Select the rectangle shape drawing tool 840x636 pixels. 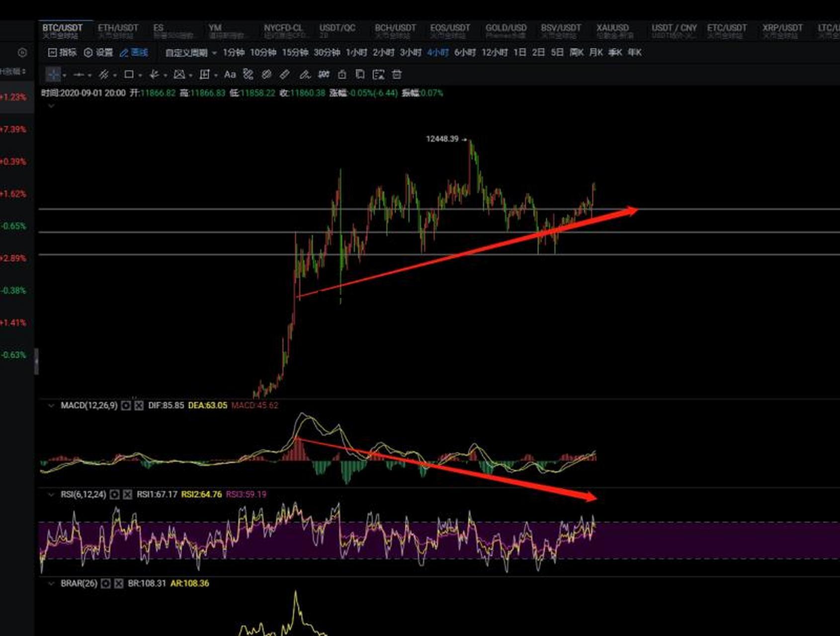coord(129,75)
